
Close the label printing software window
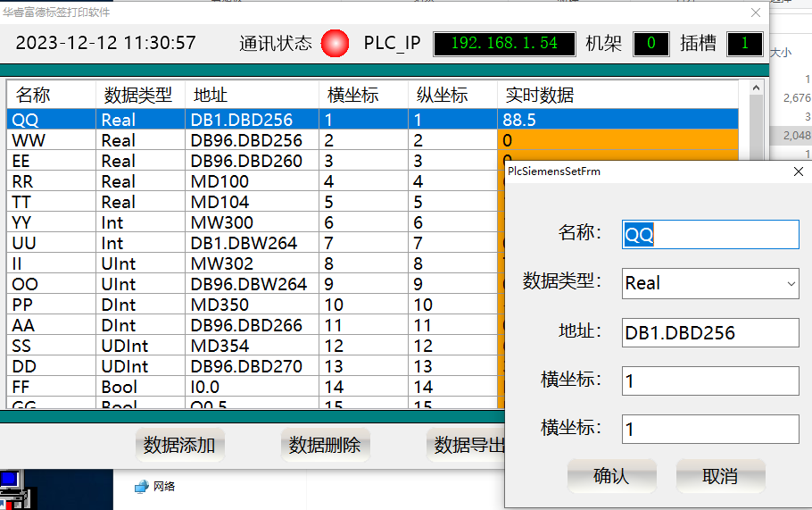click(756, 13)
